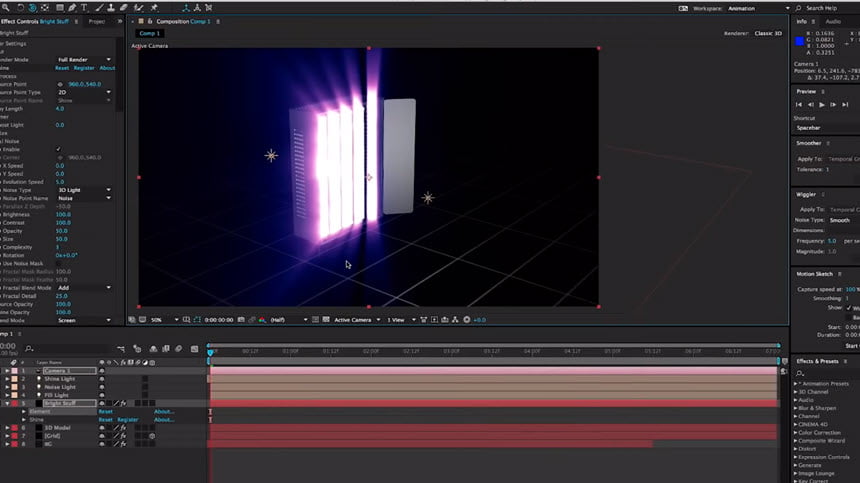Take a snapshot with camera icon
This screenshot has width=860, height=483.
[241, 320]
